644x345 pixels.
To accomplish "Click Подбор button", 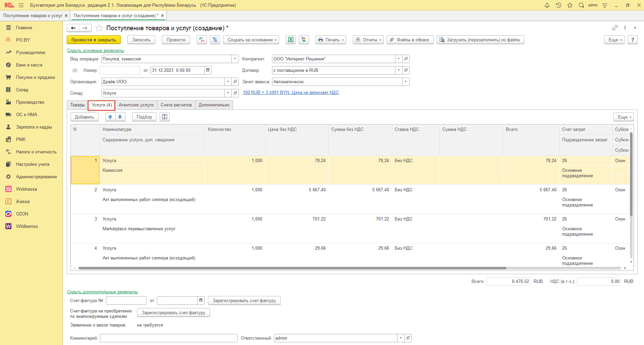I will (x=145, y=117).
